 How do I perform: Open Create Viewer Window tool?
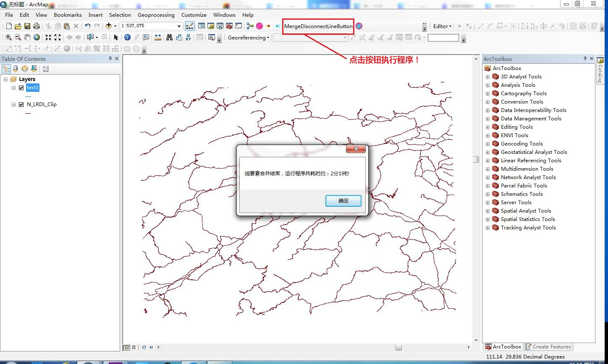pos(211,37)
